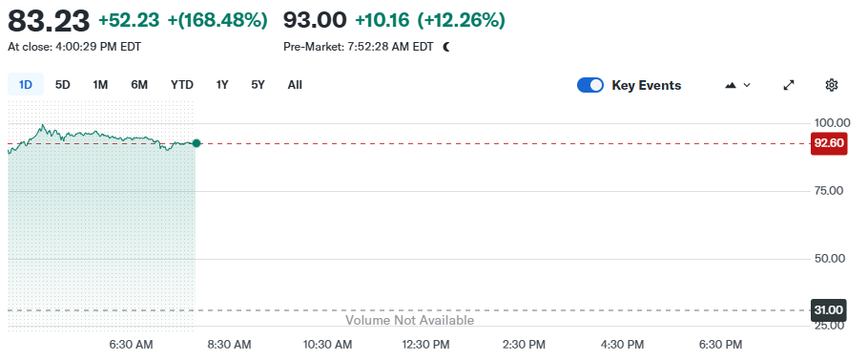Click the red 92.60 price label
Screen dimensions: 868x361
coord(829,143)
